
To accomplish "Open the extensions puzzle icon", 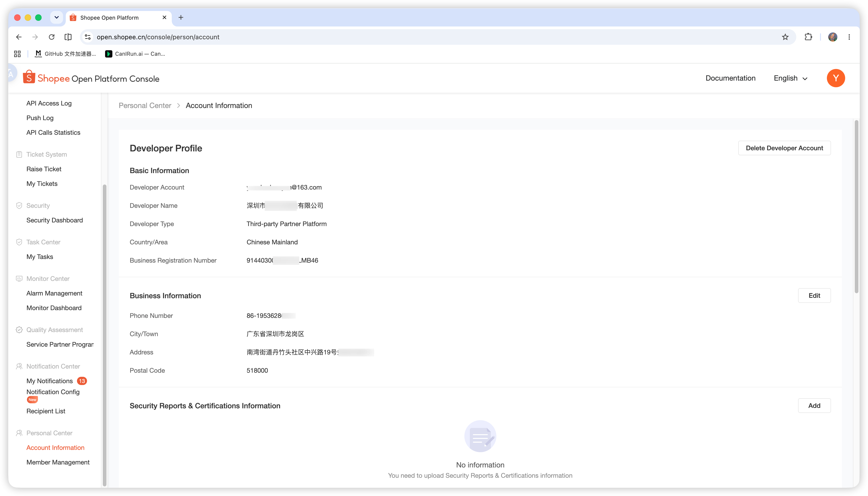I will 808,37.
